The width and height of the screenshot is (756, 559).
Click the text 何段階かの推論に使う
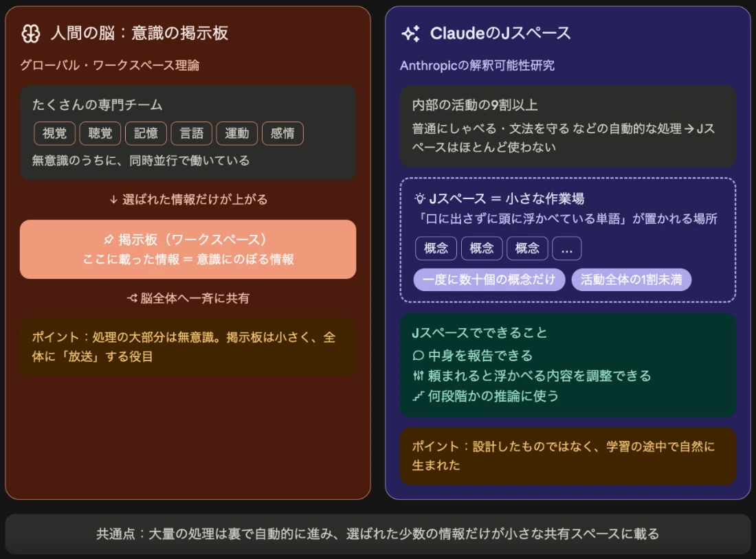pyautogui.click(x=493, y=396)
